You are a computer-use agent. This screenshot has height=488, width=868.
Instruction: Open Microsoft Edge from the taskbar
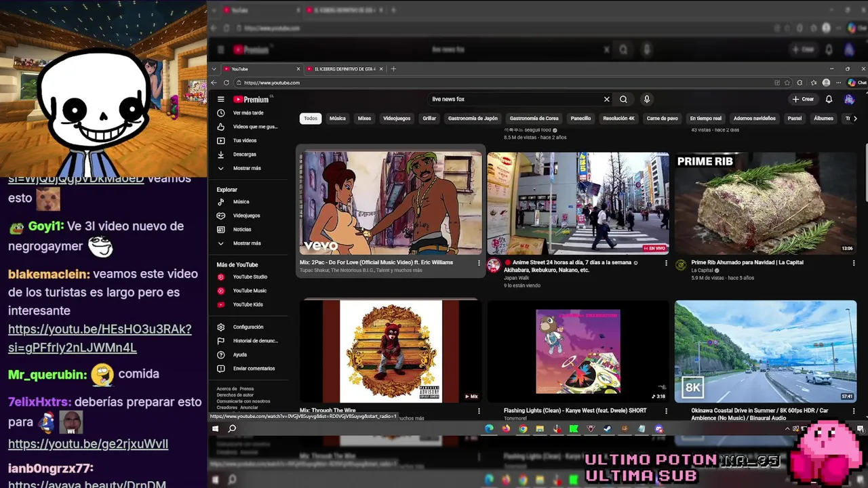[x=489, y=428]
